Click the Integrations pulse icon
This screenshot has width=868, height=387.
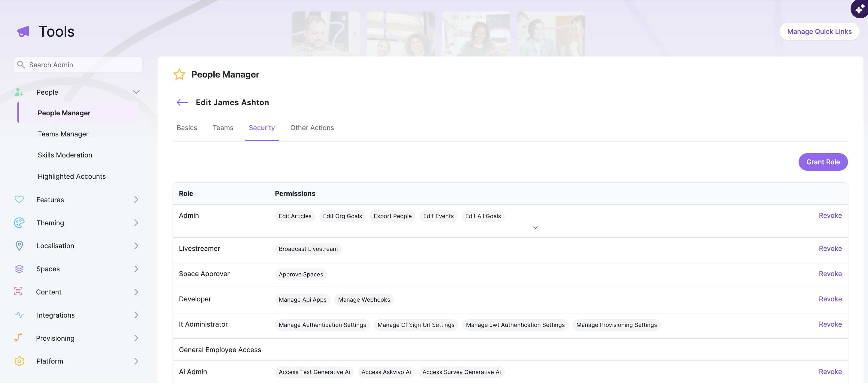19,315
